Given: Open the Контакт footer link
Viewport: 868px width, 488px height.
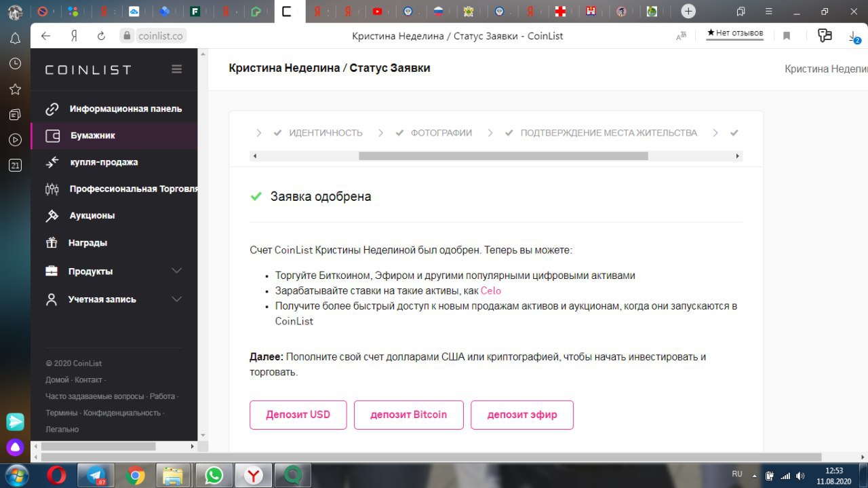Looking at the screenshot, I should [88, 379].
